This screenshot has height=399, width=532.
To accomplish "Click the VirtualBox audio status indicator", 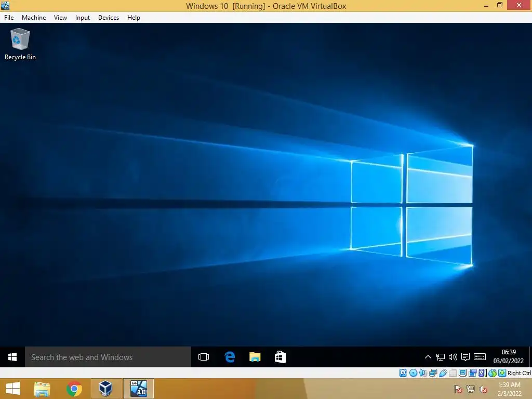I will point(423,373).
